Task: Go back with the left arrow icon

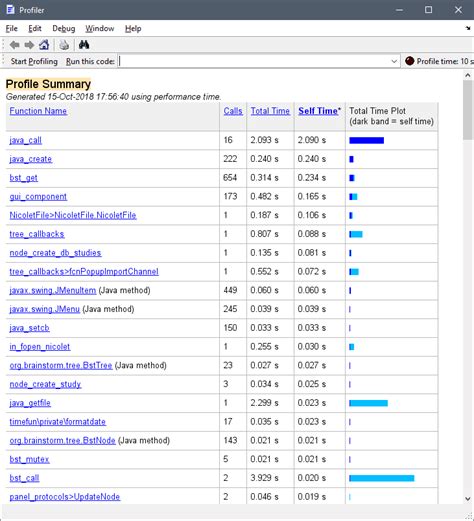Action: click(14, 45)
